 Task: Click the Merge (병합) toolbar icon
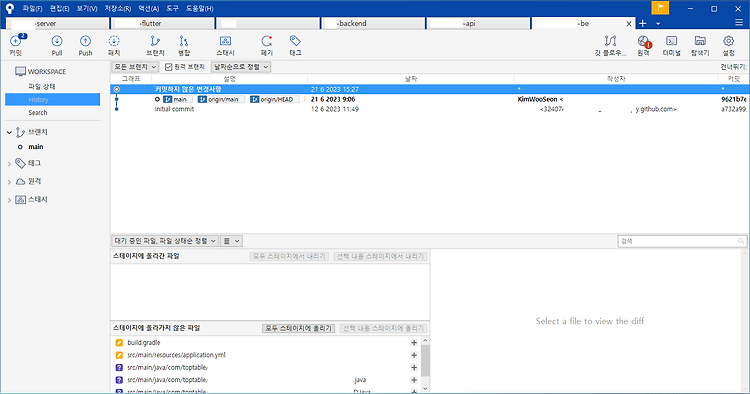tap(184, 41)
